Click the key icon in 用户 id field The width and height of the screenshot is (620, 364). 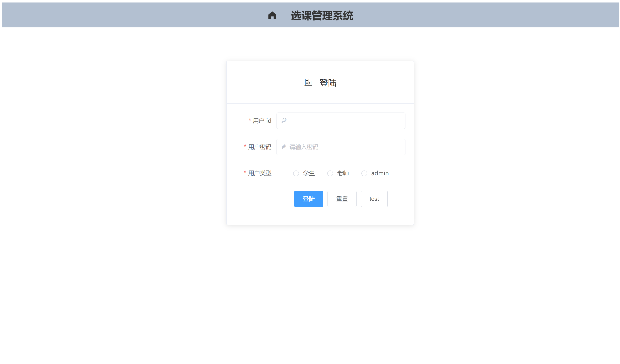pyautogui.click(x=284, y=121)
